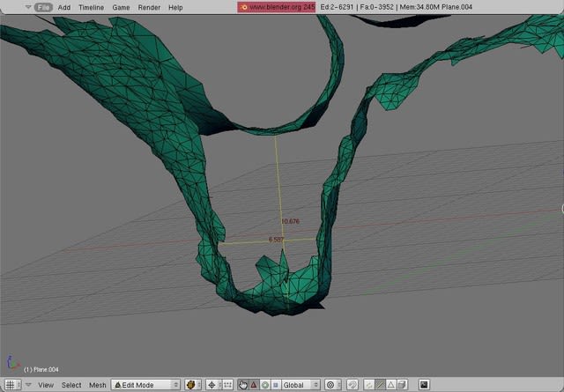Open the Edit Mode dropdown
Screen dimensions: 564x392
(145, 385)
